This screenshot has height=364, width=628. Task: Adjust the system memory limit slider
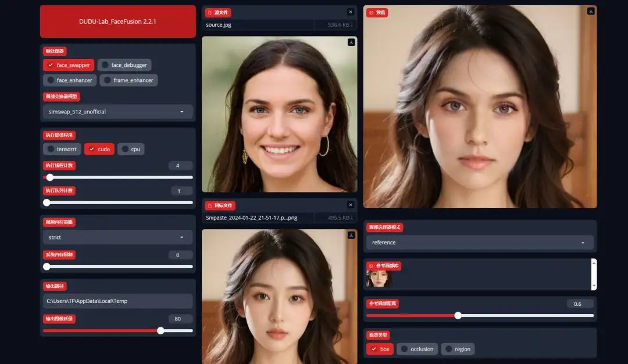click(x=117, y=267)
